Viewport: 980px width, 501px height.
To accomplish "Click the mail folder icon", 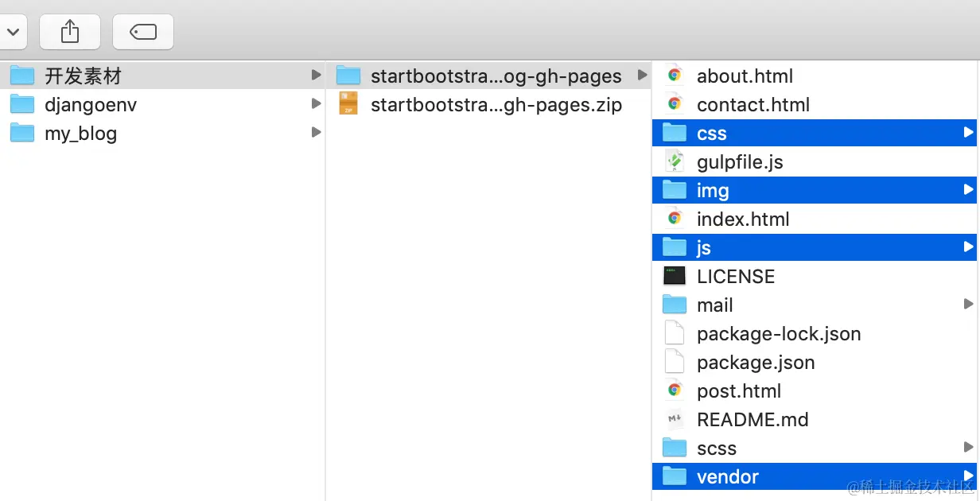I will [x=675, y=305].
